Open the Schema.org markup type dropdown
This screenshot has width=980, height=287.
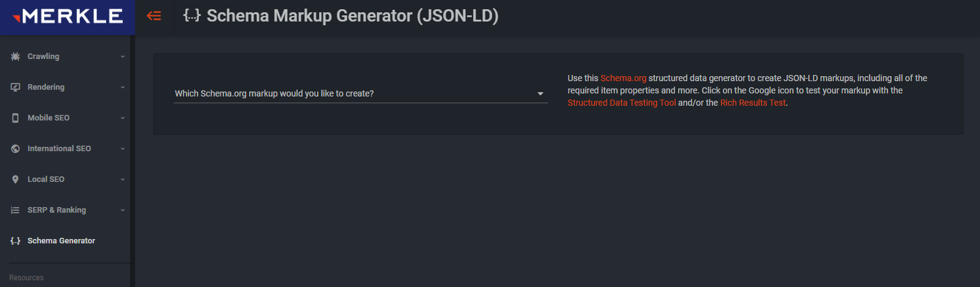(360, 93)
